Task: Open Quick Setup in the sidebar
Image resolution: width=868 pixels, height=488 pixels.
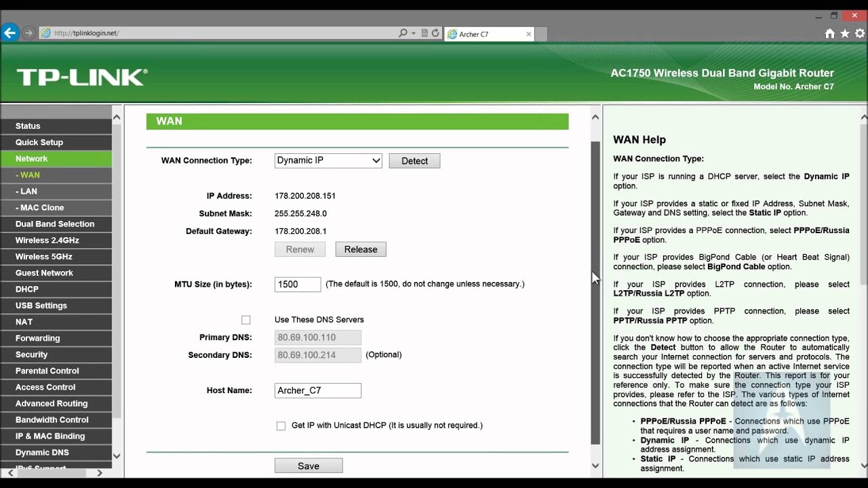Action: pos(56,142)
